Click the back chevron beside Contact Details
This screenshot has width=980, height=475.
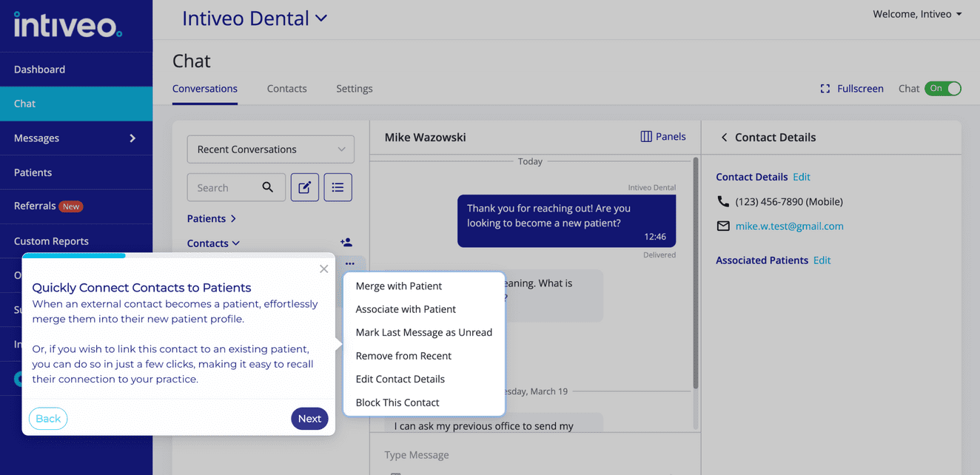point(724,138)
